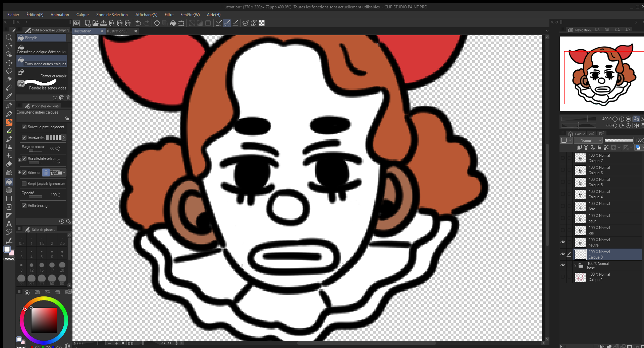Select the Eyedropper tool
The height and width of the screenshot is (348, 644).
pyautogui.click(x=9, y=96)
